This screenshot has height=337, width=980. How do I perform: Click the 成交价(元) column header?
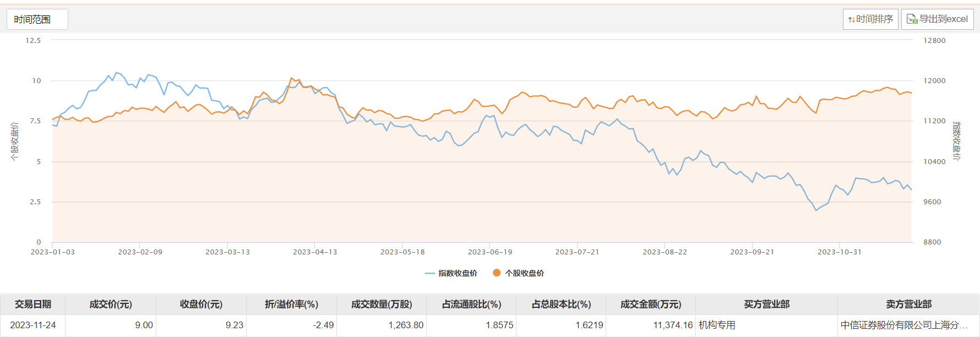coord(111,305)
